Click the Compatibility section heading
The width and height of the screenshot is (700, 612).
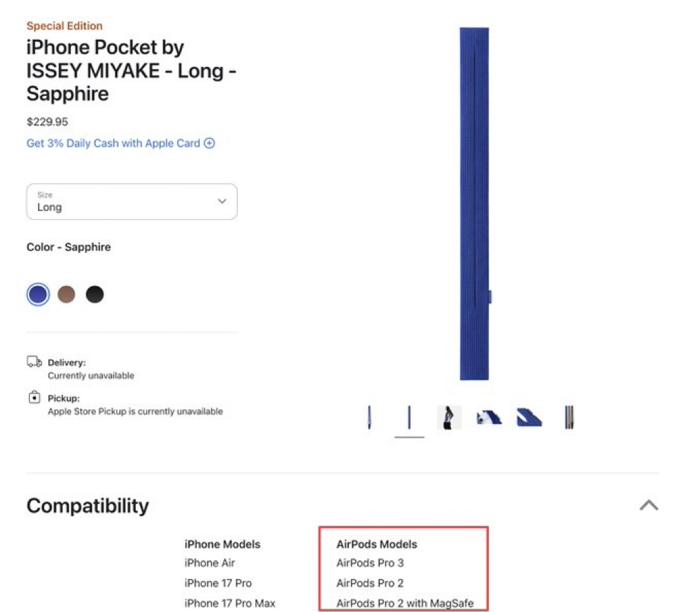[88, 506]
